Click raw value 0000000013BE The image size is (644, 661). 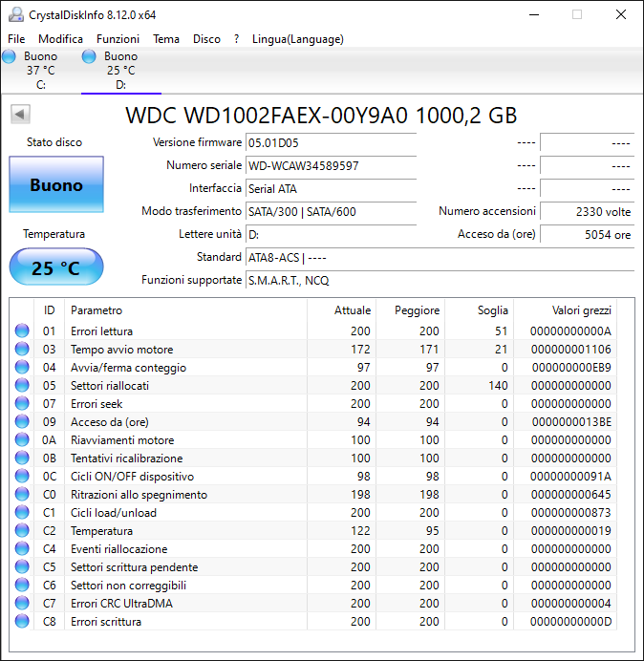pos(571,421)
